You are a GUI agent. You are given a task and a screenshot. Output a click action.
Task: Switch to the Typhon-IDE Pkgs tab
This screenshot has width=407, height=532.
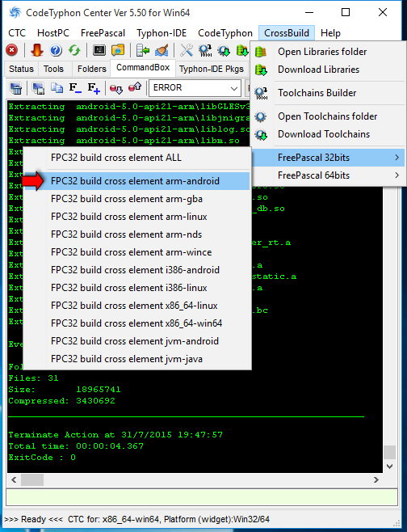212,69
